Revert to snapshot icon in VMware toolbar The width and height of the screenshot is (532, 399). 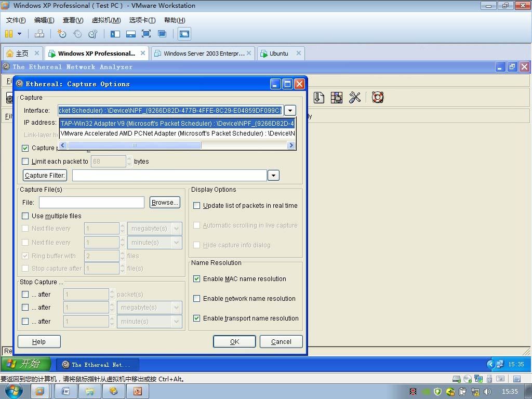pos(78,34)
